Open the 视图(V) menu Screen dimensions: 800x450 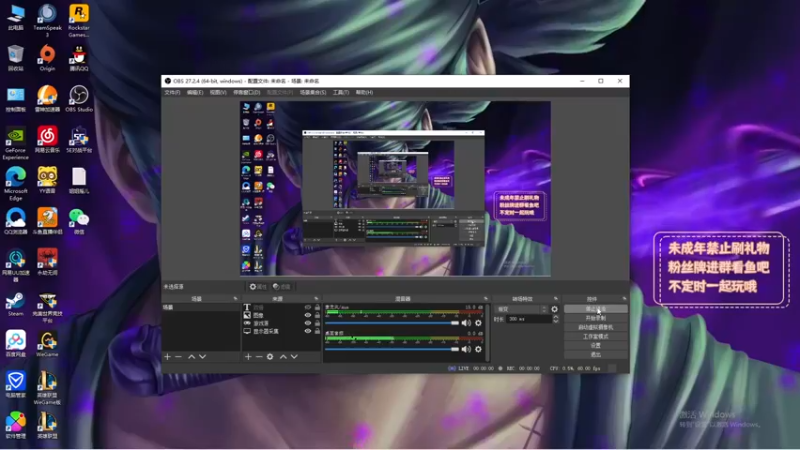pyautogui.click(x=218, y=92)
